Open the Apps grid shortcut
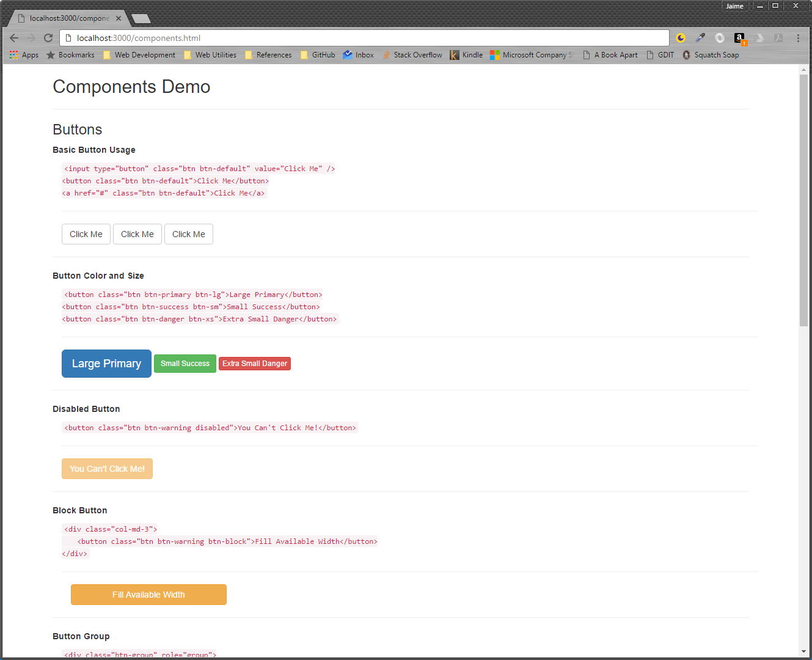Viewport: 812px width, 660px height. coord(24,55)
